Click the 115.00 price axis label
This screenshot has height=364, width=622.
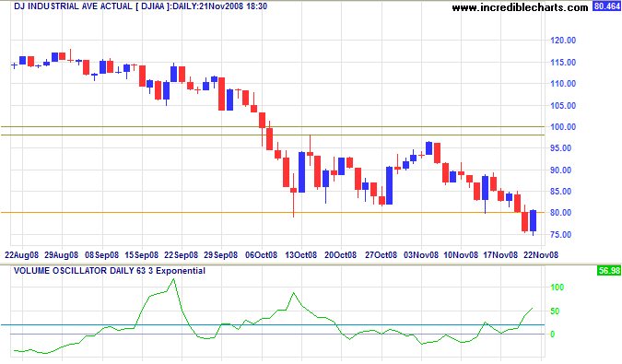(563, 63)
